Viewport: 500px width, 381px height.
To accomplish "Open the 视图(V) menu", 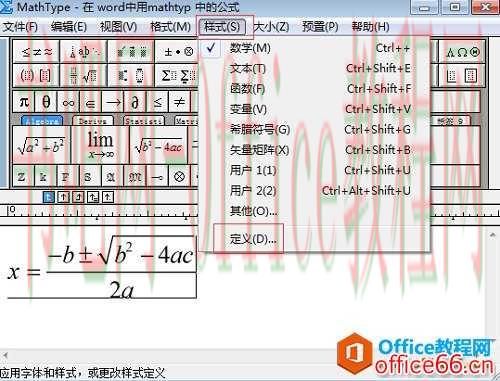I will pos(118,27).
